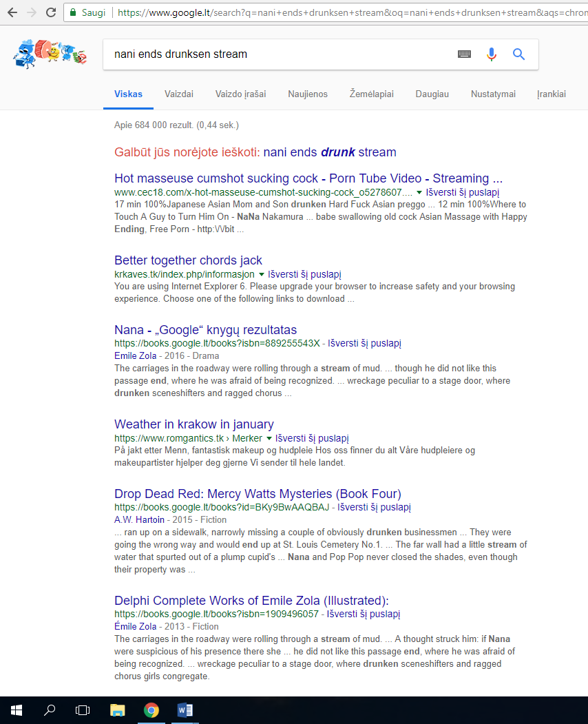Screen dimensions: 588x724
Task: Click translate link for krkaves.tk result
Action: click(x=304, y=274)
